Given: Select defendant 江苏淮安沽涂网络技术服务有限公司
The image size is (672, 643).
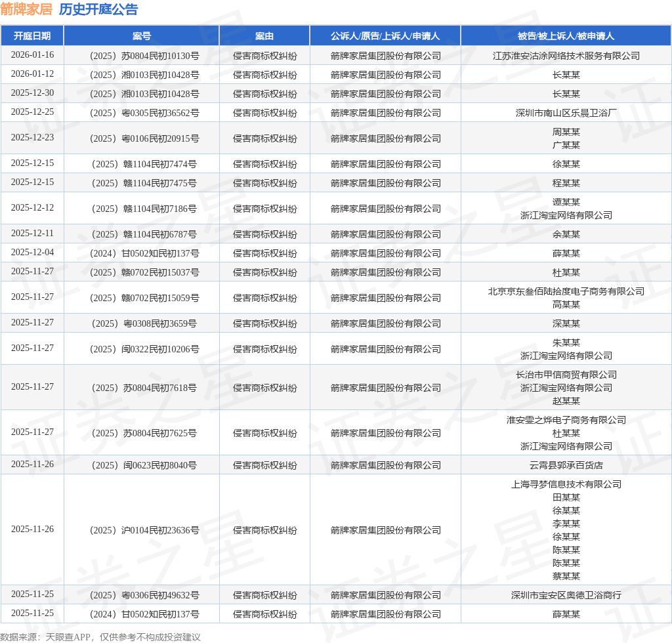Looking at the screenshot, I should (x=566, y=56).
